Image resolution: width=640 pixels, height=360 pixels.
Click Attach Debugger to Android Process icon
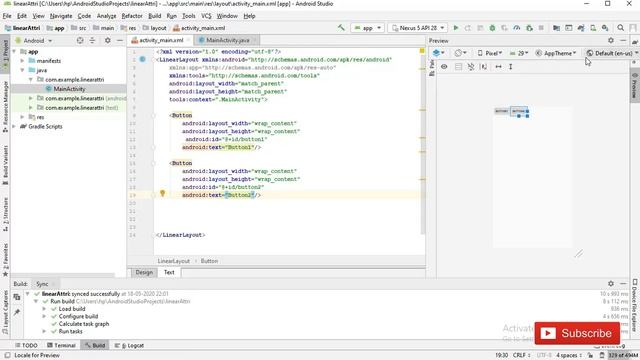click(529, 28)
